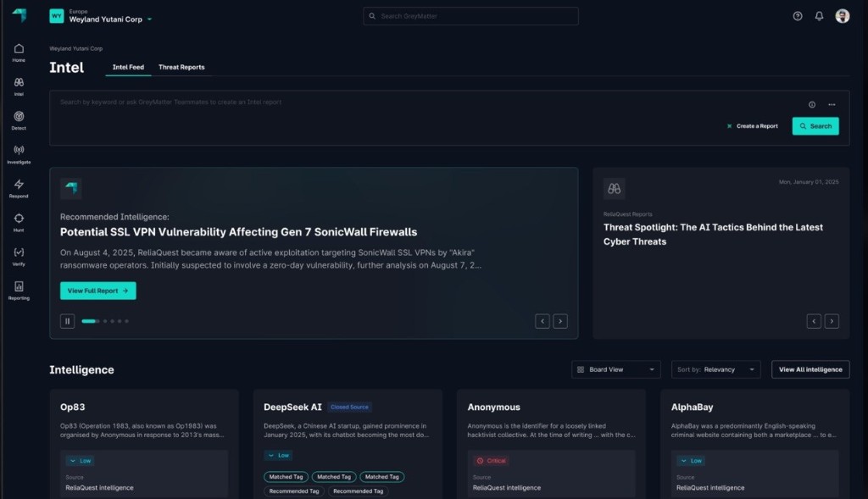
Task: Pause the recommended intelligence carousel
Action: point(67,321)
